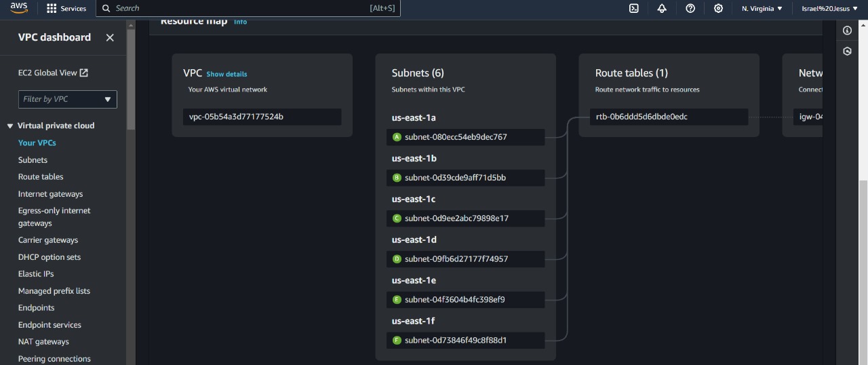Click the green F badge of subnet-0d73846f49c8f88d1
Screen dimensions: 868x365
click(x=397, y=340)
